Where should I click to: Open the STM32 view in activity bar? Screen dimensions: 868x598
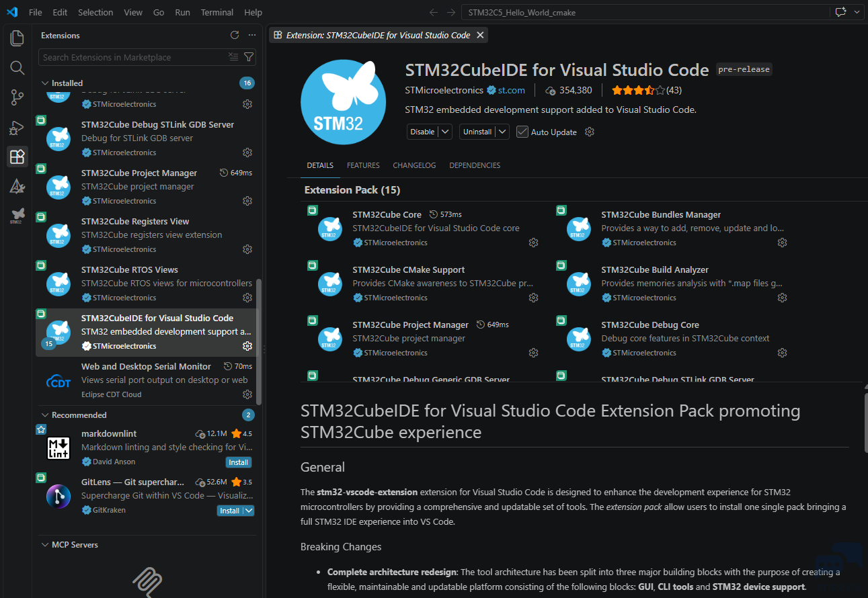click(x=17, y=215)
